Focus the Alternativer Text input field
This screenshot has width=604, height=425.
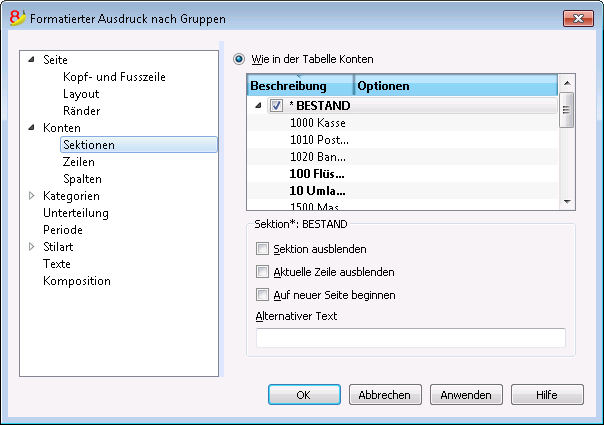411,338
